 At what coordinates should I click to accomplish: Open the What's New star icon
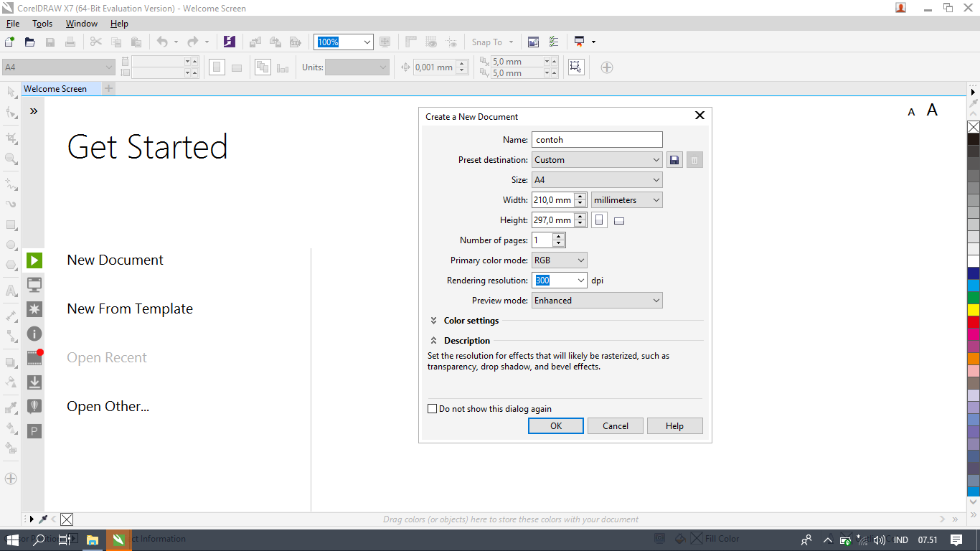(x=34, y=309)
